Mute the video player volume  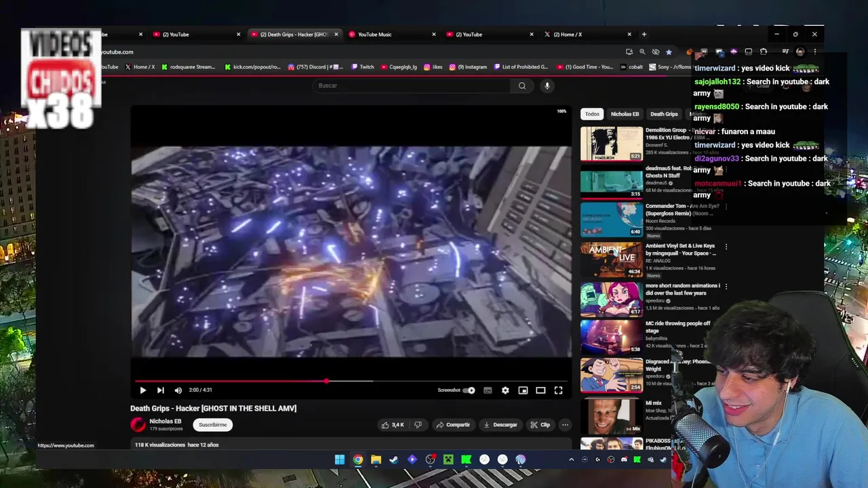click(178, 390)
